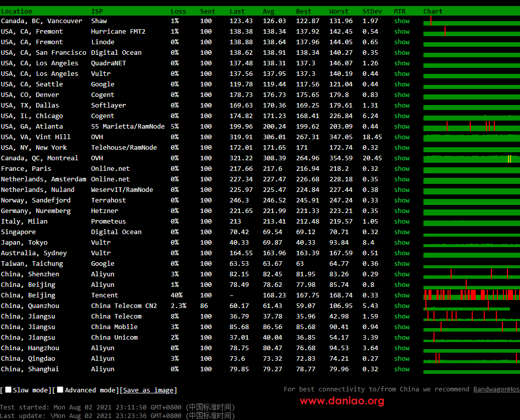Show MTR for Fremont Hurricane FMT2

(x=402, y=32)
